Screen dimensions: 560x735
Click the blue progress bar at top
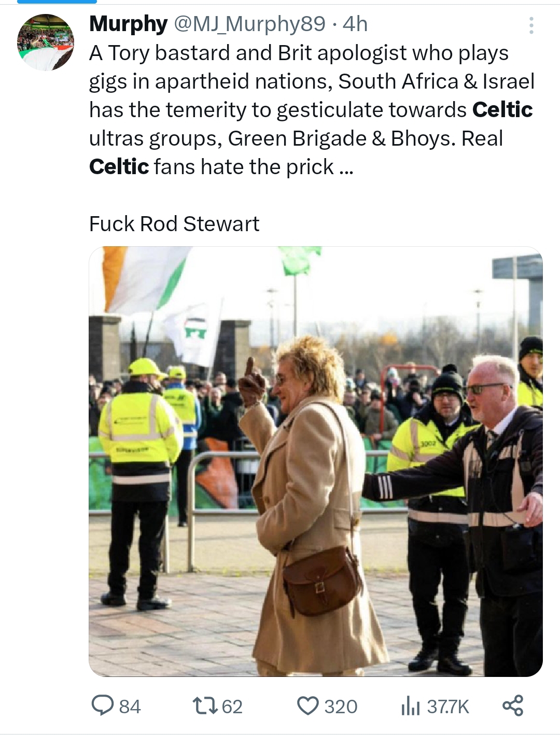pos(57,2)
